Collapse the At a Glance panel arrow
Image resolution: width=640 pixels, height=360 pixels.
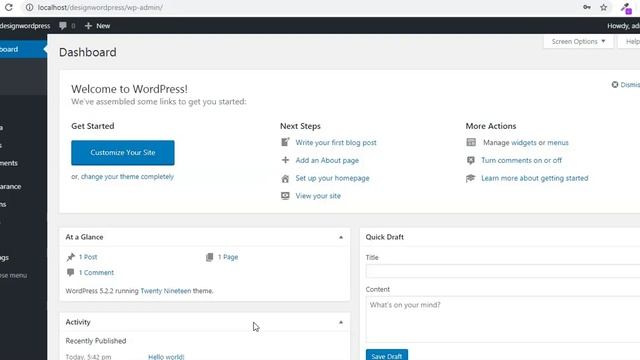coord(341,237)
